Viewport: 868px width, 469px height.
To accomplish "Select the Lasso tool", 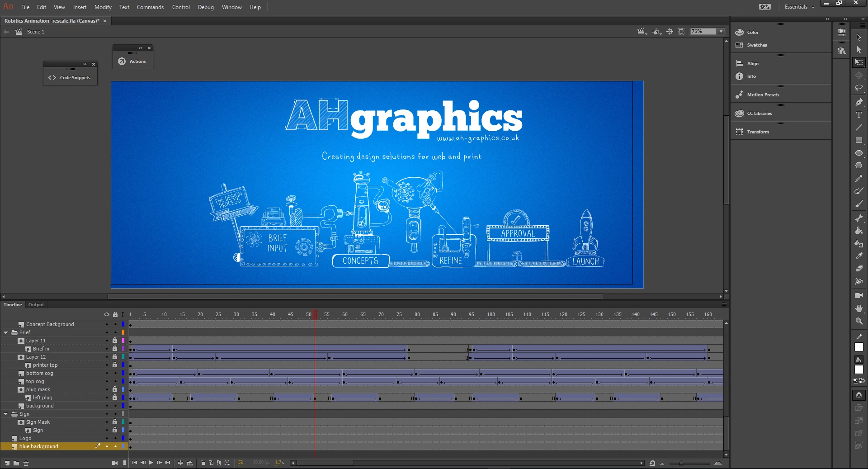I will 859,88.
